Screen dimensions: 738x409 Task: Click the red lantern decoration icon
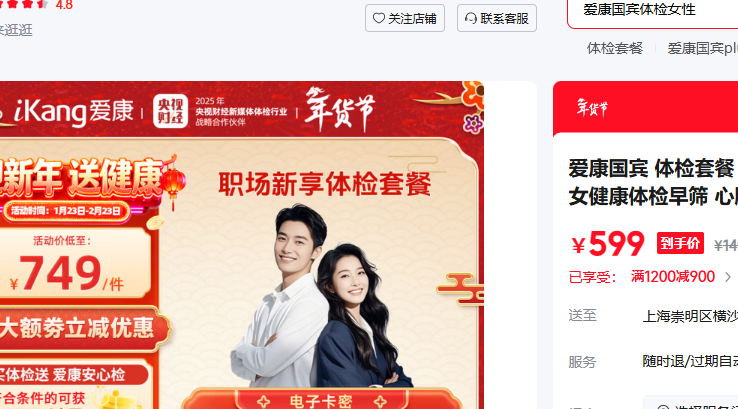[x=173, y=182]
